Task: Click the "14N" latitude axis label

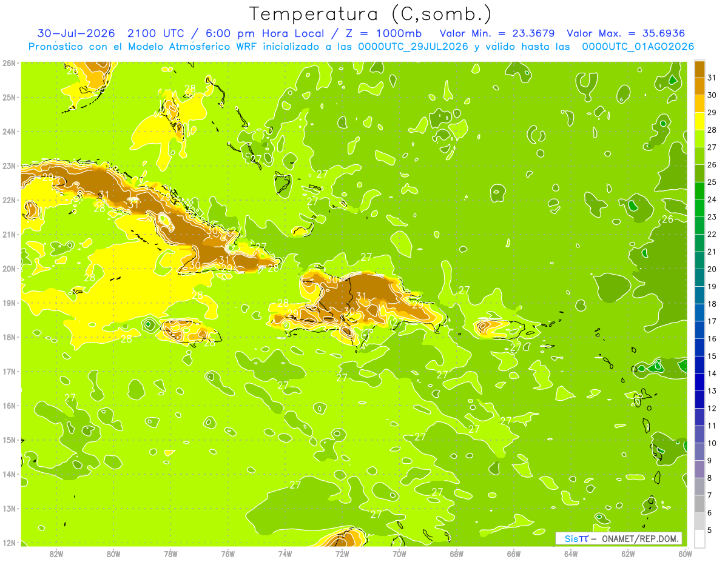Action: click(x=9, y=474)
